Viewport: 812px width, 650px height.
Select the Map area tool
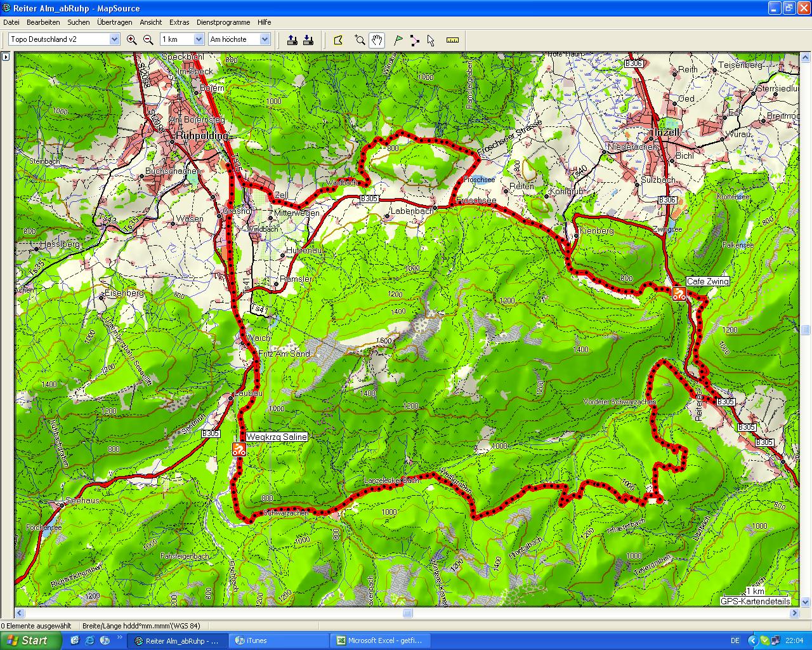[339, 40]
